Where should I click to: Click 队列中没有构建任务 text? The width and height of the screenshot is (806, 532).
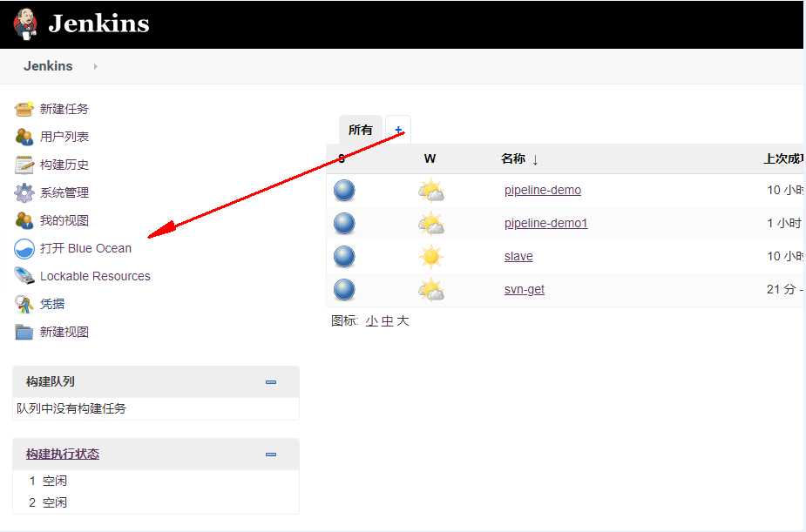click(71, 408)
